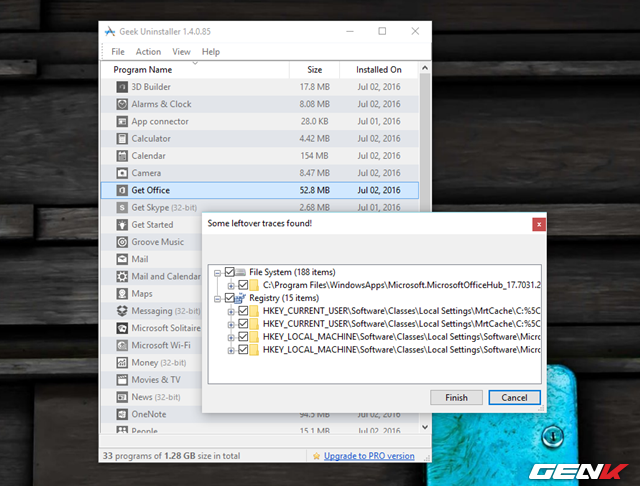Image resolution: width=640 pixels, height=486 pixels.
Task: Toggle the C:\Program Files\WindowsApps path checkbox
Action: coord(243,285)
